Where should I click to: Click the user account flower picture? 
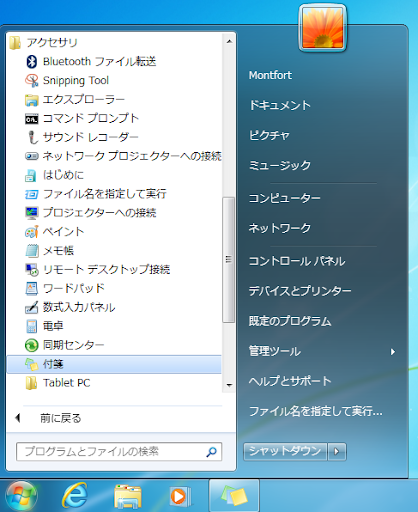click(322, 28)
